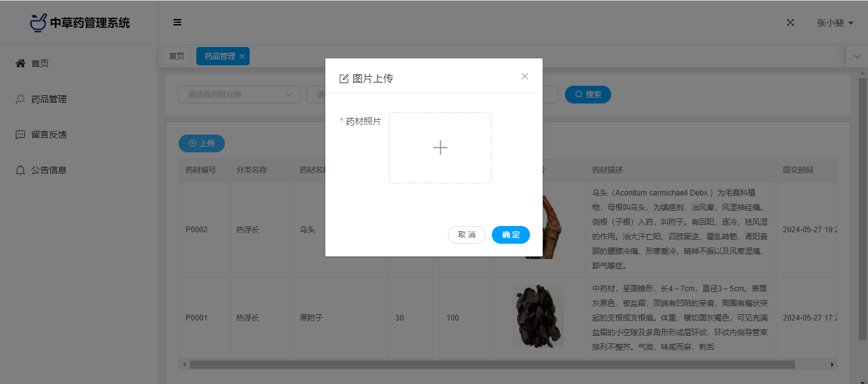Close the 图片上传 dialog with the X
This screenshot has width=868, height=384.
click(525, 76)
